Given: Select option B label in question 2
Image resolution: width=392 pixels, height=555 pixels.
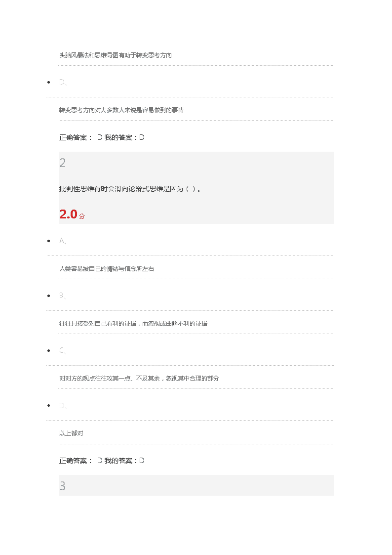Looking at the screenshot, I should point(63,296).
